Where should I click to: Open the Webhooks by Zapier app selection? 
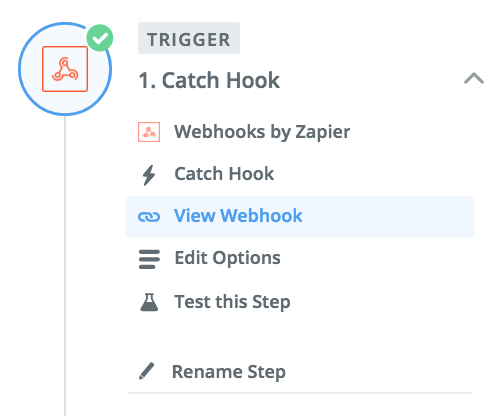(262, 132)
